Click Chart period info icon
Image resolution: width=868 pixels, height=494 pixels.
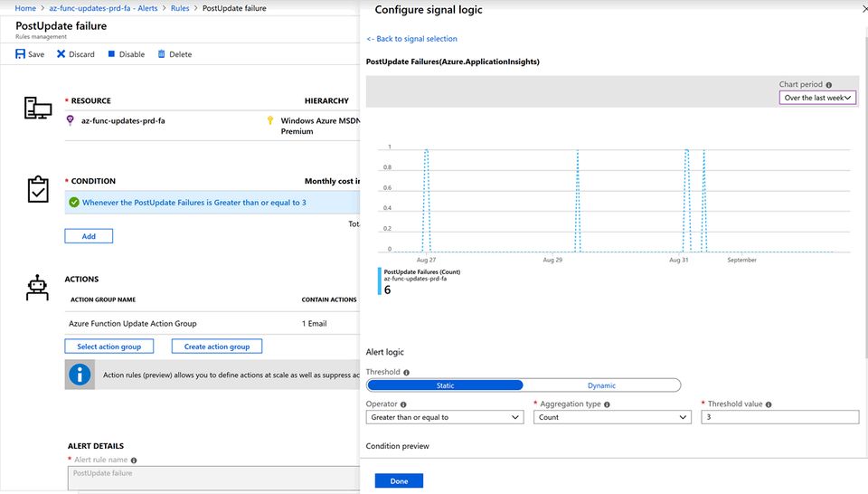(x=829, y=85)
